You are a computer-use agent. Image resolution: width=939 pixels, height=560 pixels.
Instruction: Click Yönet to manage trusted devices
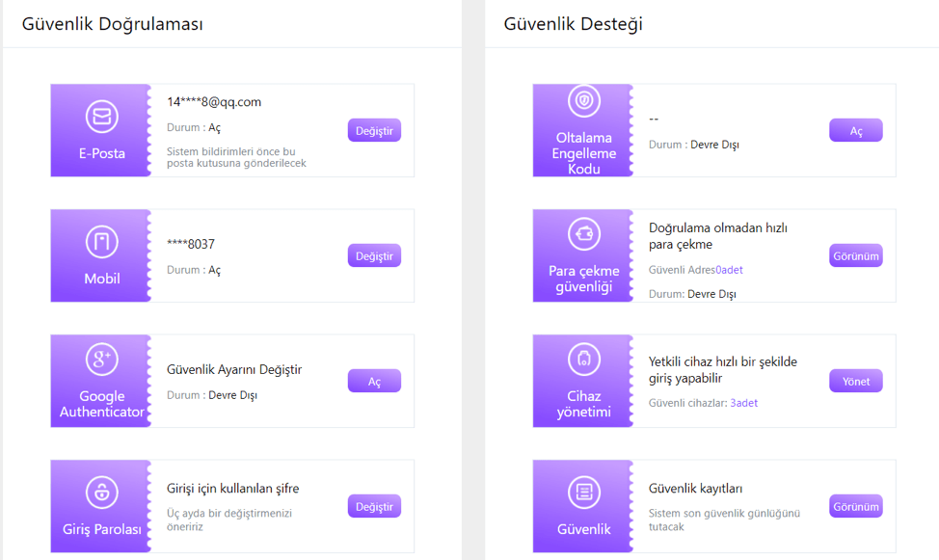click(x=855, y=382)
